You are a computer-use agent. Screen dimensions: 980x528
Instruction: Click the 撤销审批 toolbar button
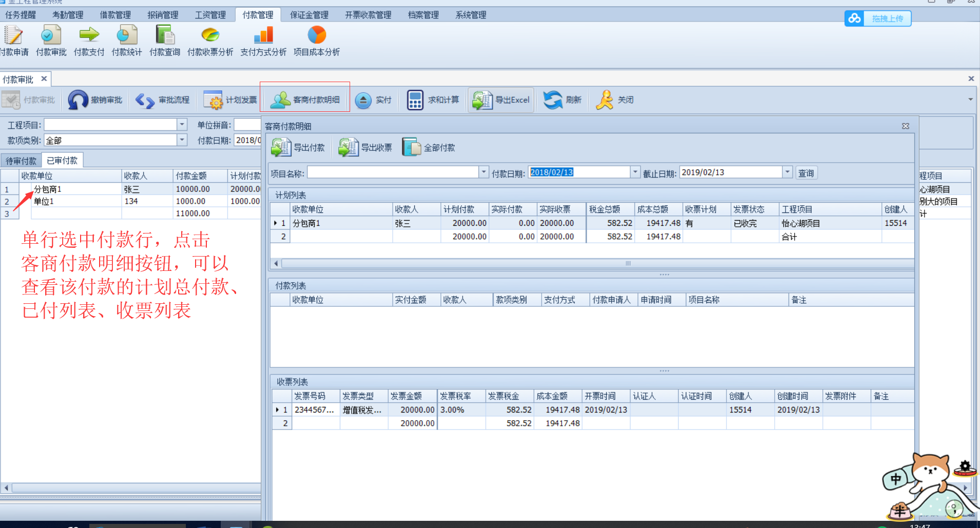click(96, 100)
